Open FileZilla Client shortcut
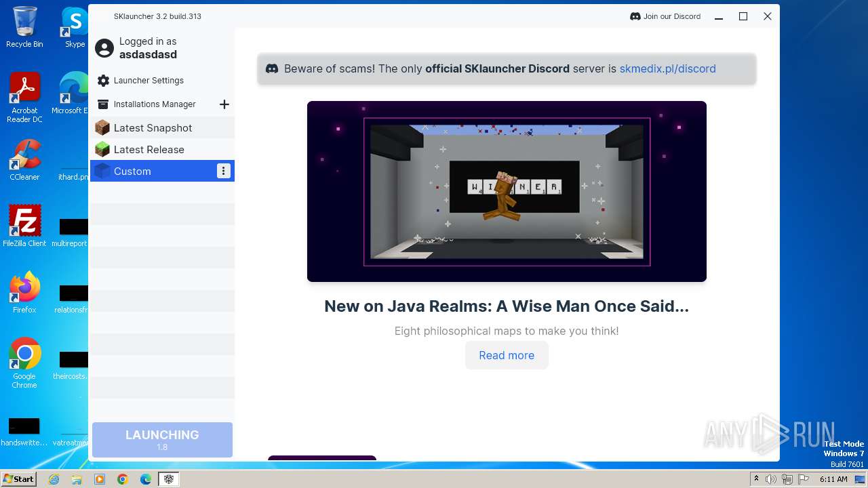Viewport: 868px width, 488px height. click(24, 226)
